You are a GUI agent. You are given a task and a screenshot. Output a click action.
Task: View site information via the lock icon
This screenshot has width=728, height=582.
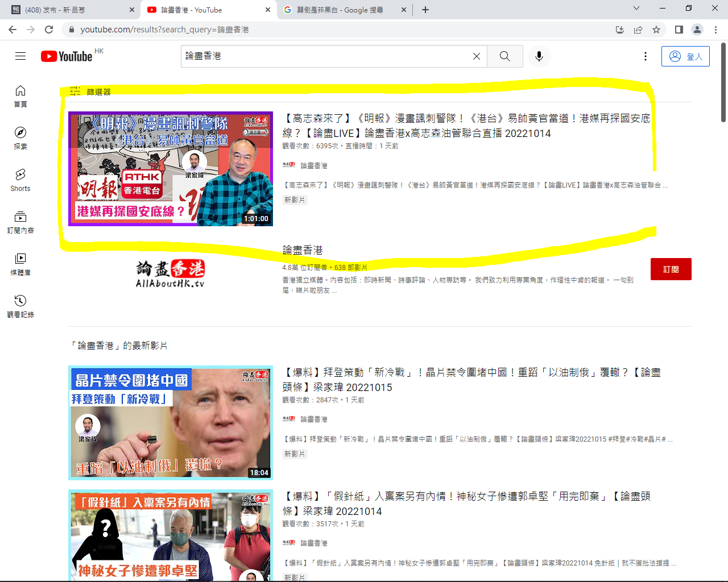[x=71, y=30]
